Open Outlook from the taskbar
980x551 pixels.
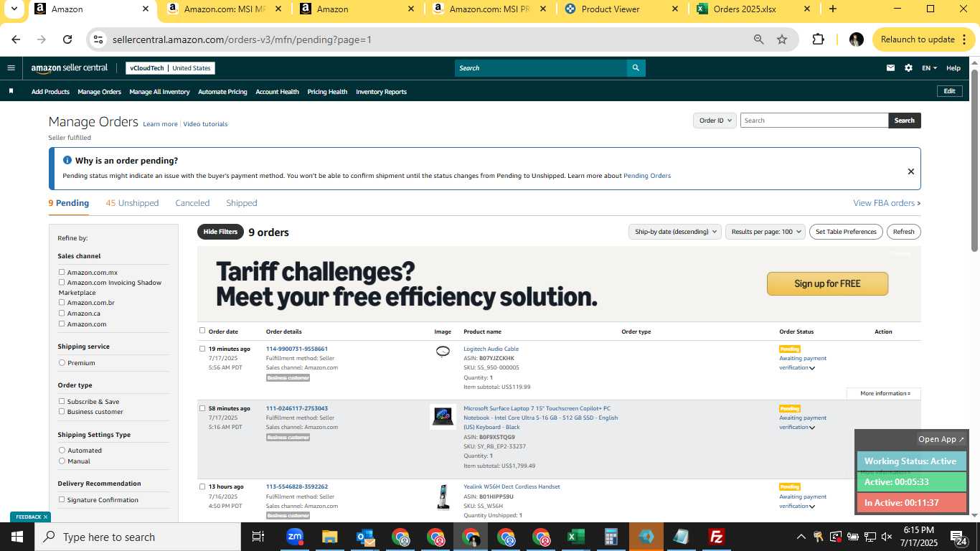(x=365, y=537)
